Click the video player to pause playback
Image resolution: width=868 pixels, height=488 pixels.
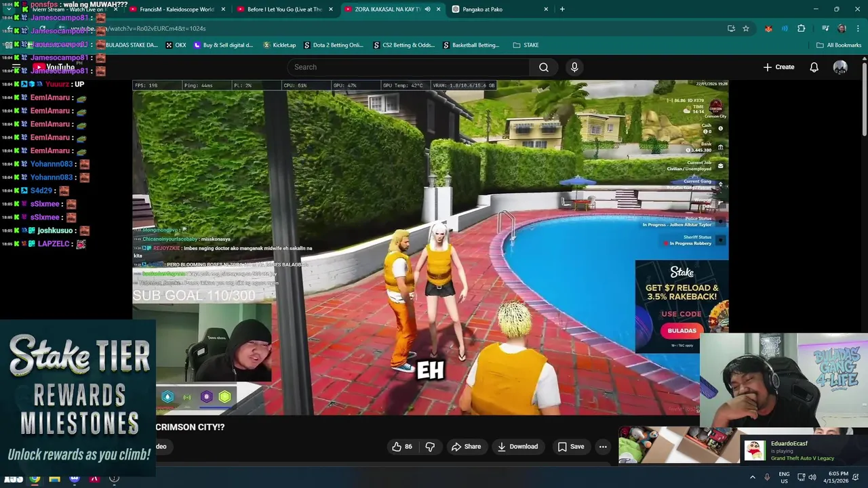(430, 247)
